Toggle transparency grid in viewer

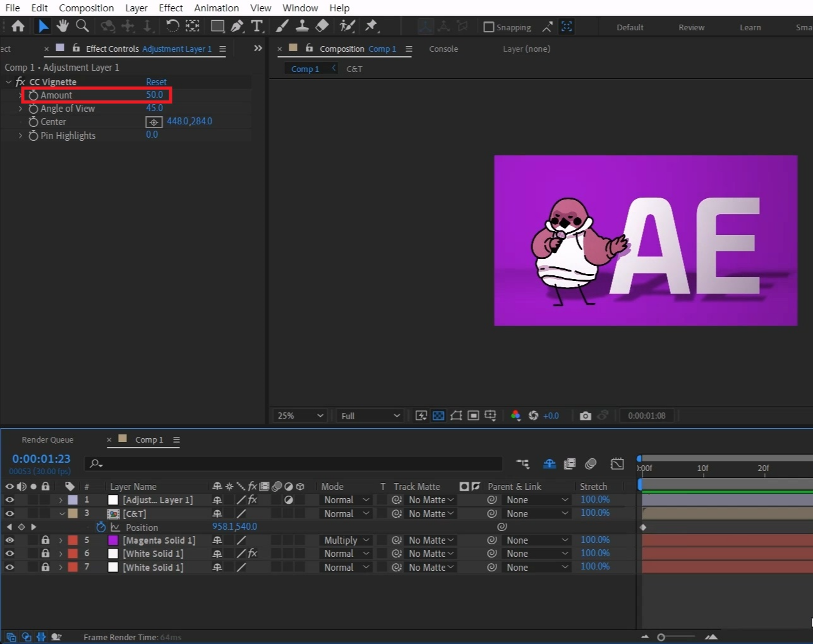438,415
